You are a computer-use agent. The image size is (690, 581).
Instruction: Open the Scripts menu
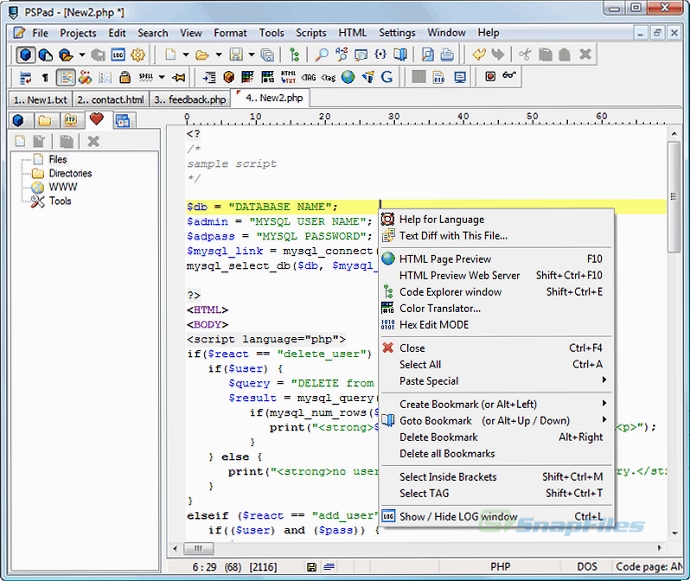coord(311,33)
